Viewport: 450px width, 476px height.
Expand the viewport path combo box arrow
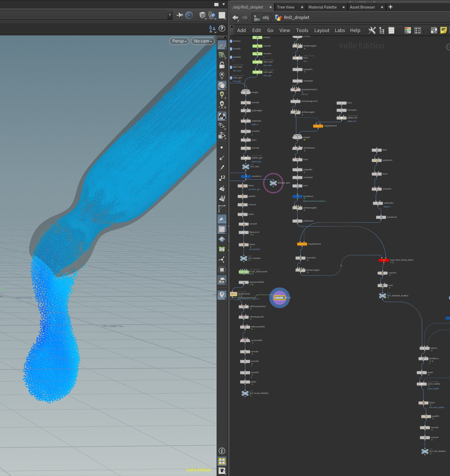click(x=170, y=15)
